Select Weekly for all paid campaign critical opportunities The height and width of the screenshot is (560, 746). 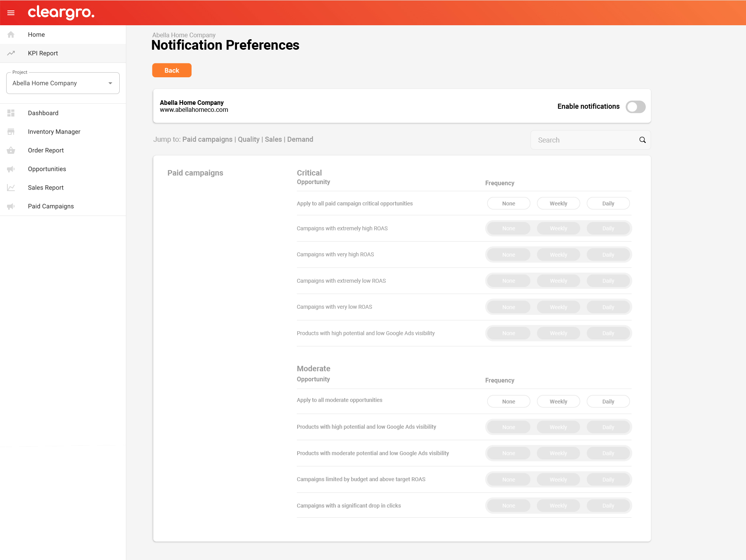coord(558,203)
